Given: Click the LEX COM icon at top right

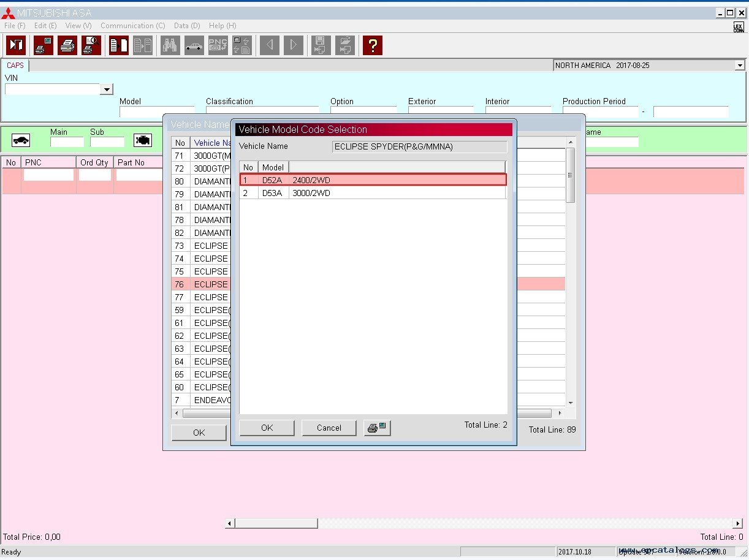Looking at the screenshot, I should point(739,27).
